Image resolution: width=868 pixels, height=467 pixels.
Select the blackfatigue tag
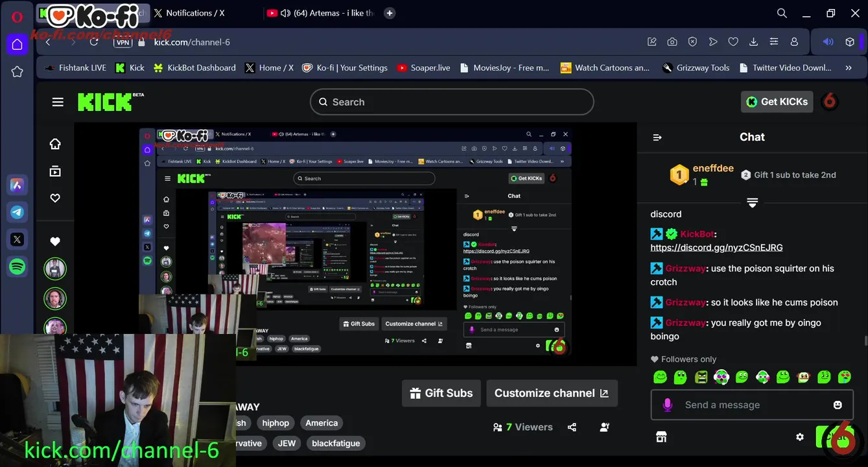(x=336, y=444)
